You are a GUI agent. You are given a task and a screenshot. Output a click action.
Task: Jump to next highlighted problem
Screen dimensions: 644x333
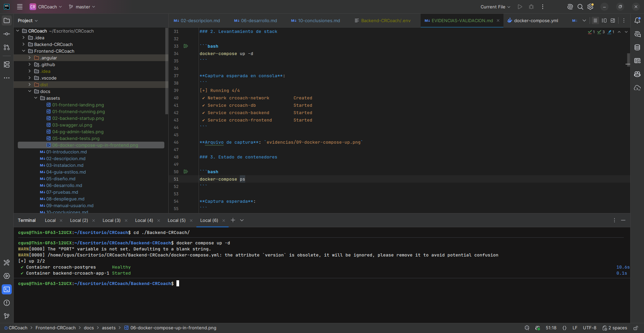tap(626, 32)
